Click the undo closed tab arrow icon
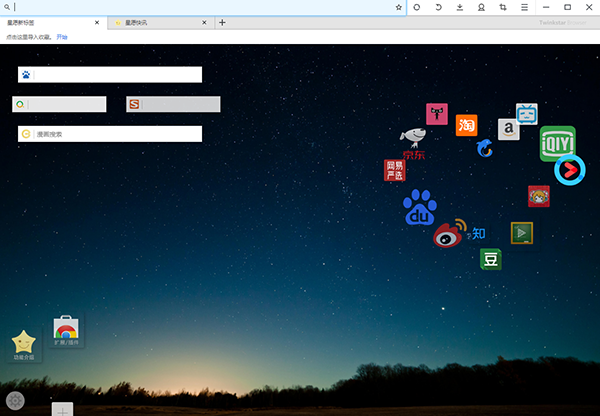The height and width of the screenshot is (416, 600). pos(438,7)
